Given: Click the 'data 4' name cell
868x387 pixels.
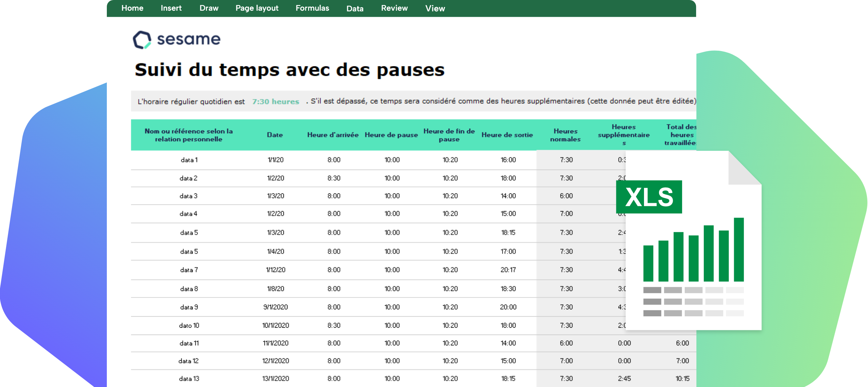Looking at the screenshot, I should pos(188,214).
